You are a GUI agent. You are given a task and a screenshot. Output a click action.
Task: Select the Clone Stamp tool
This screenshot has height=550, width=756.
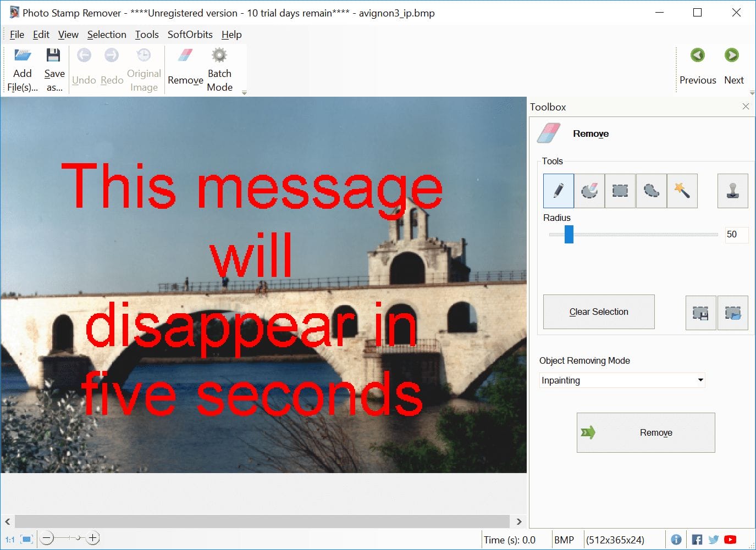click(732, 191)
